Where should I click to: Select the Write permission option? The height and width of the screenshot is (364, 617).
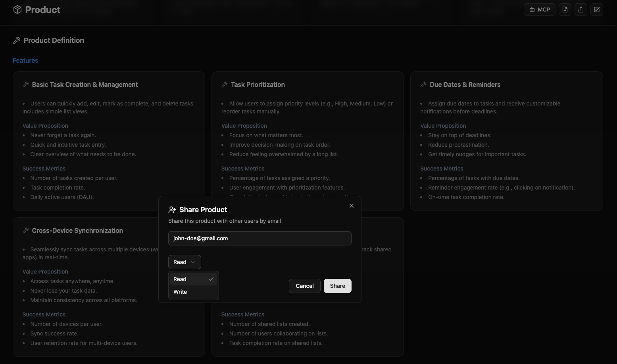click(180, 291)
